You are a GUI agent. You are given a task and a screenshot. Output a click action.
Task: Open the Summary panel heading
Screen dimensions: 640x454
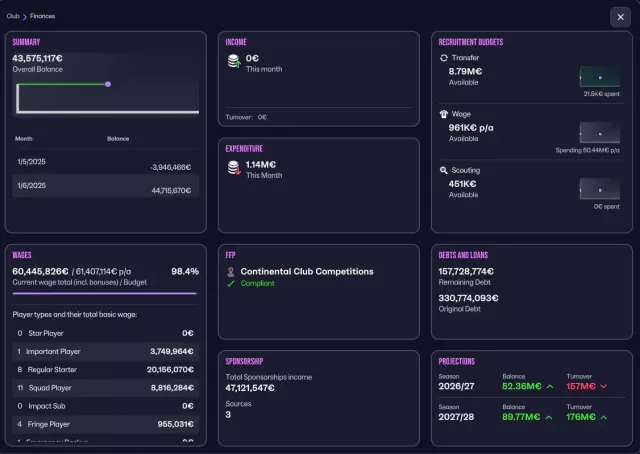tap(26, 42)
